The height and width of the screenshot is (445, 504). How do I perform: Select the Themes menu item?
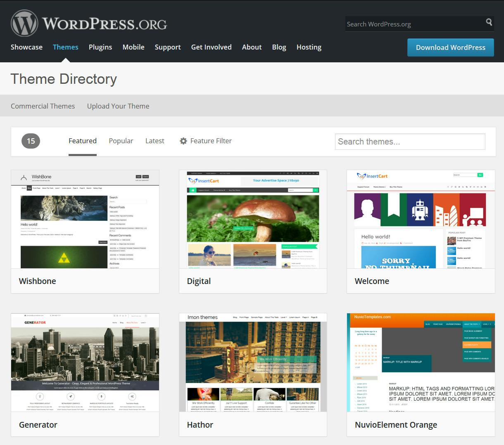[x=66, y=47]
